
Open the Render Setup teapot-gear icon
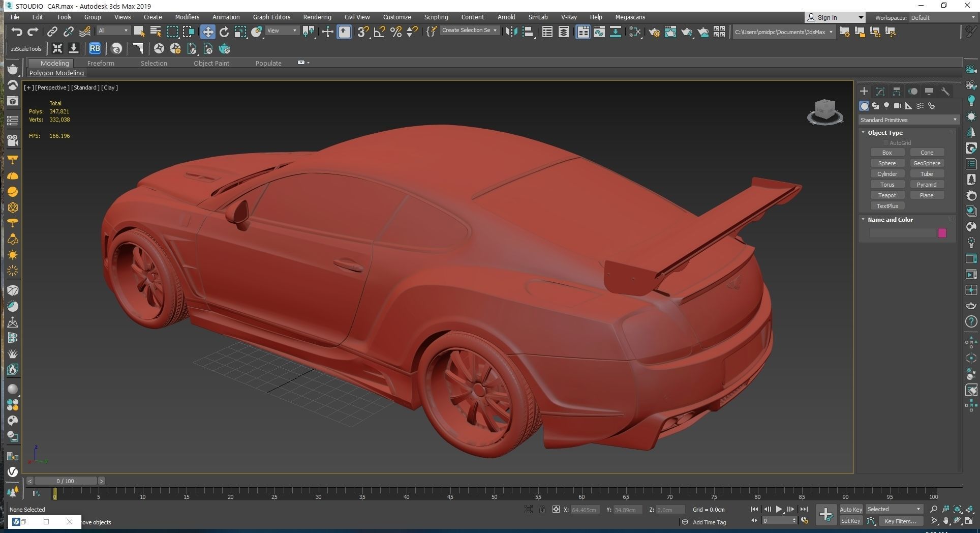(654, 32)
